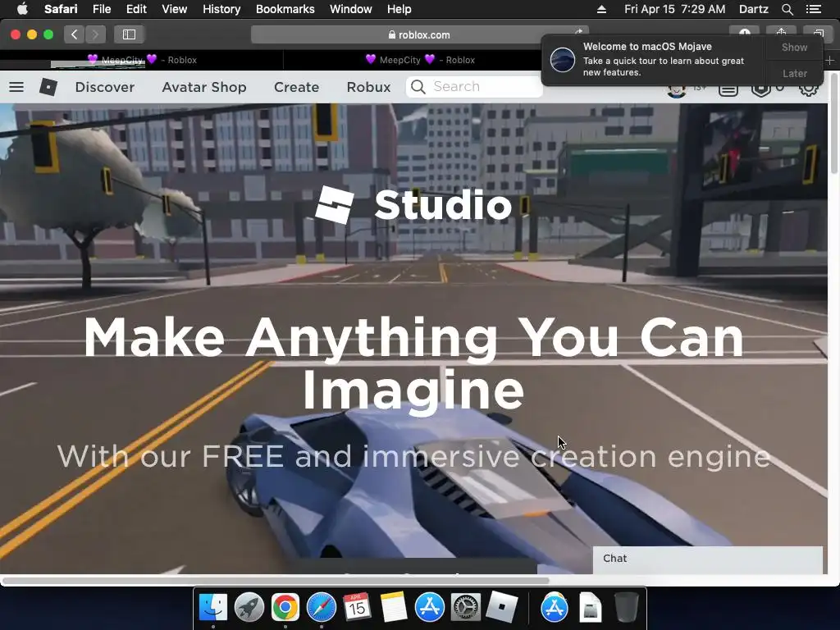Open the Create page link

click(x=296, y=87)
